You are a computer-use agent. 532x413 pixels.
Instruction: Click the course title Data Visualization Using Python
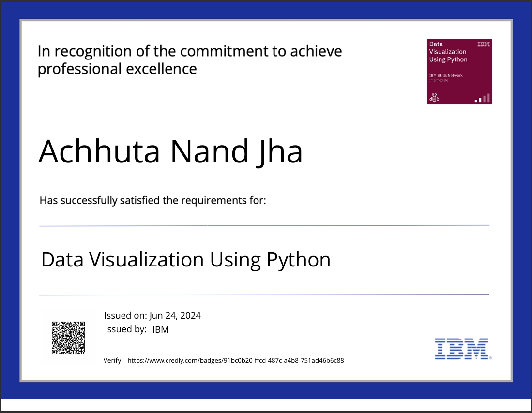(186, 260)
